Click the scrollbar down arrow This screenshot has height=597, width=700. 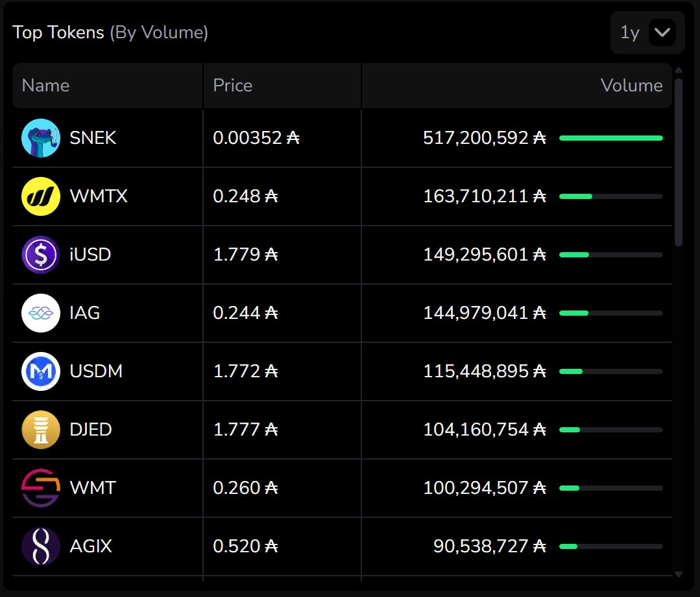679,574
